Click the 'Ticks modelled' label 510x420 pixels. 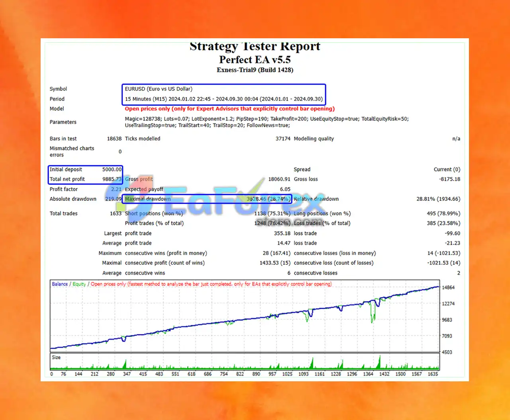(143, 139)
